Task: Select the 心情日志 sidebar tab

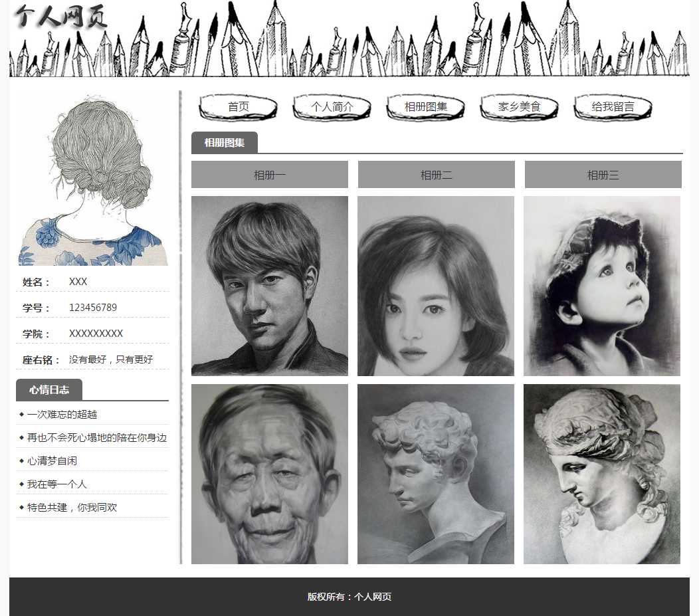Action: 49,390
